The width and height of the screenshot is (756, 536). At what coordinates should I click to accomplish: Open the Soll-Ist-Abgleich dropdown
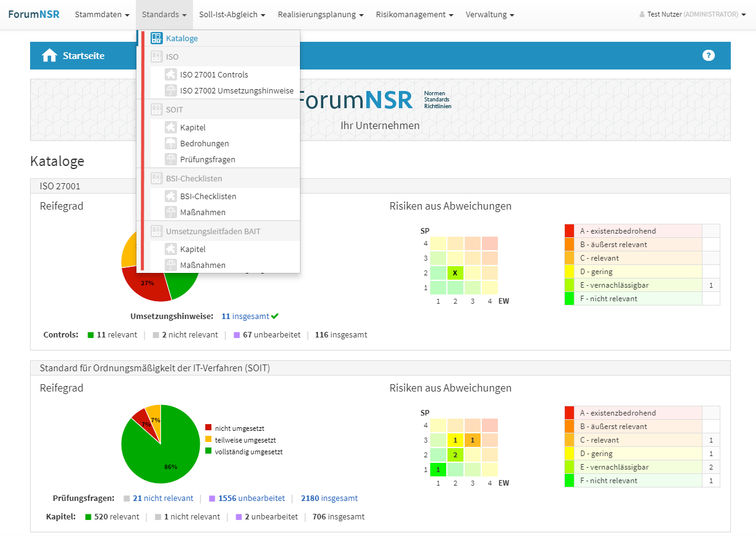click(232, 15)
